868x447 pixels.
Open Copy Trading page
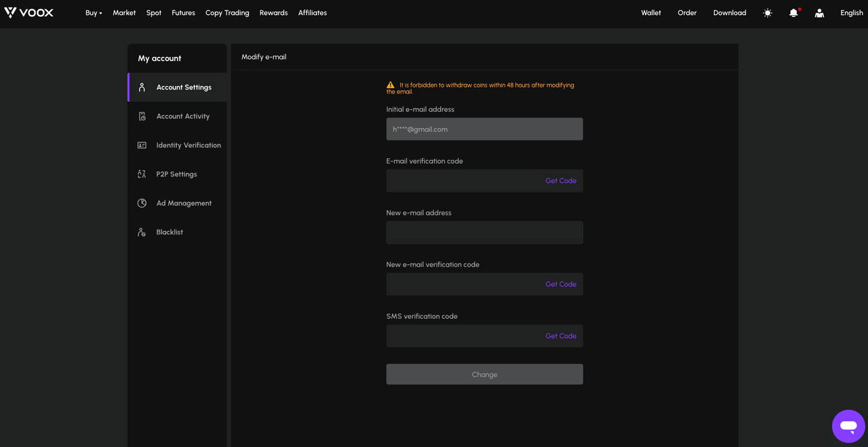227,13
